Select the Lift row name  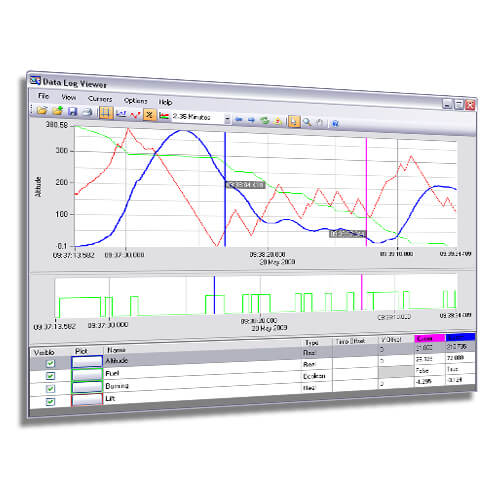click(x=110, y=398)
